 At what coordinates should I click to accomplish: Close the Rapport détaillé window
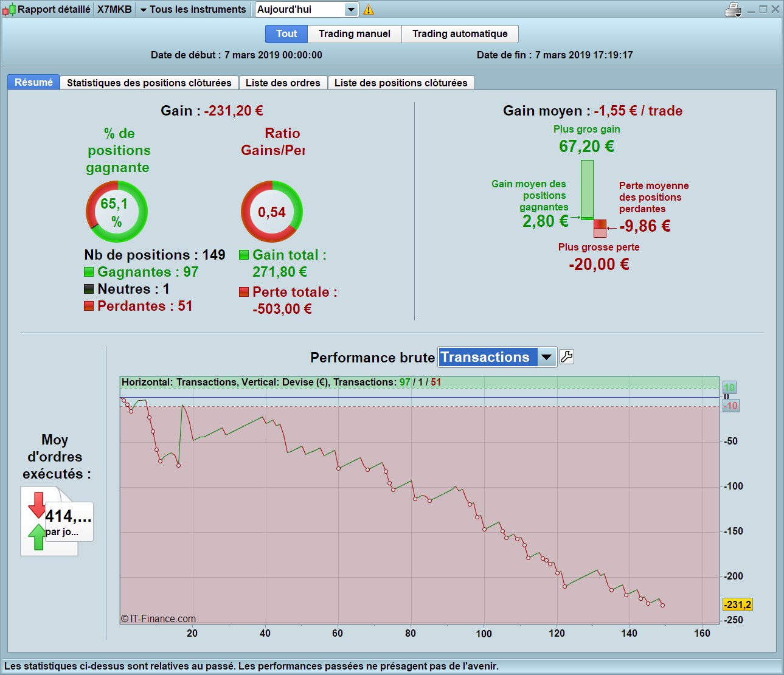coord(775,10)
